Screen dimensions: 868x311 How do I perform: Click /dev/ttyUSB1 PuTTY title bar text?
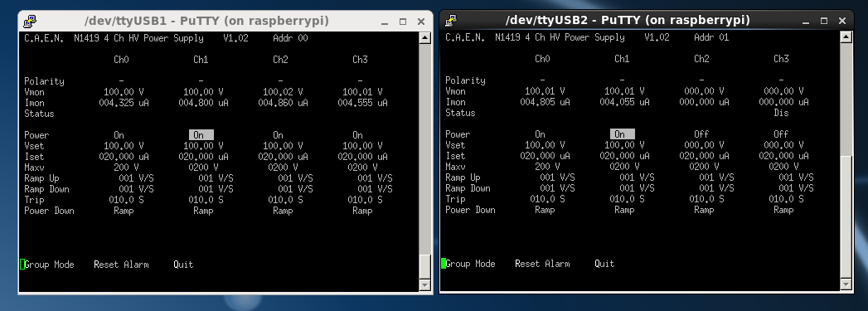pos(206,21)
